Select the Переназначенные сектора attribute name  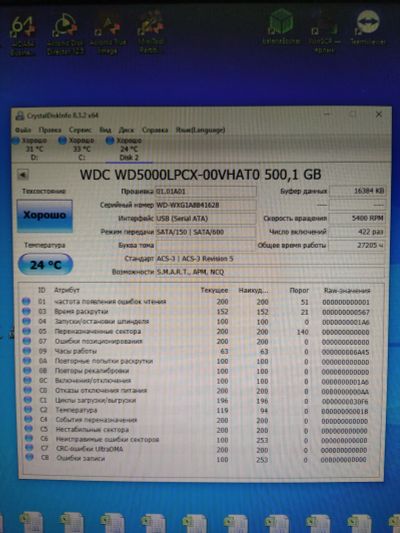point(98,331)
